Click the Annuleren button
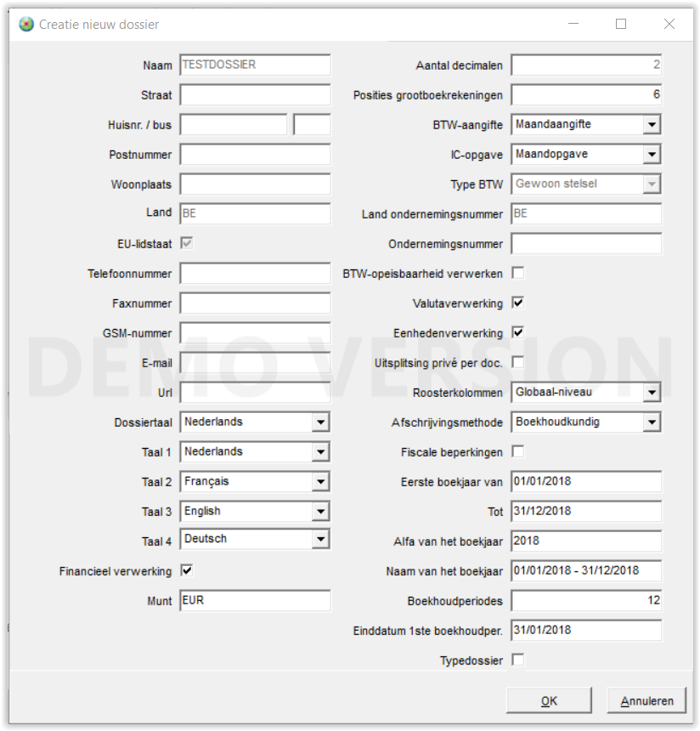 coord(646,701)
